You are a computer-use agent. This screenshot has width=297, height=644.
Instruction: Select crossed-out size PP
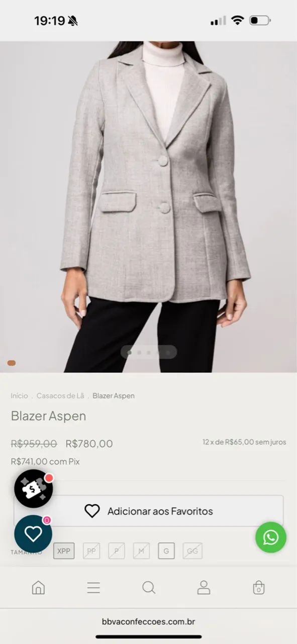pos(91,551)
